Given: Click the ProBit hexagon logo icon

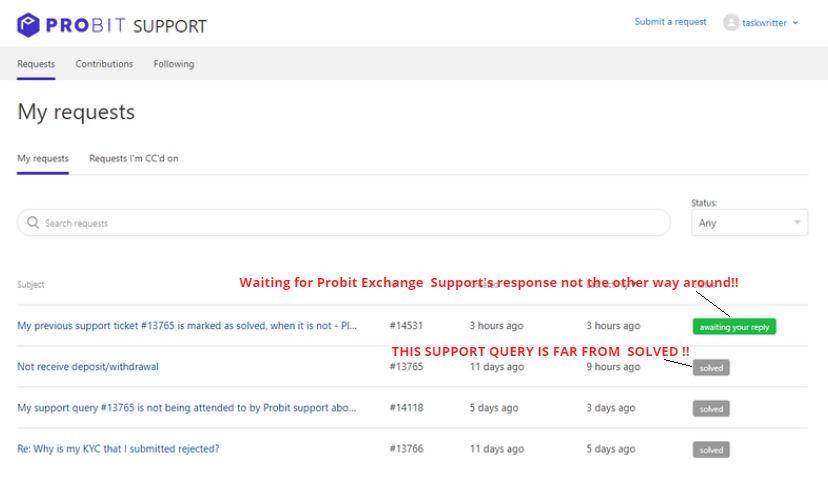Looking at the screenshot, I should [28, 25].
